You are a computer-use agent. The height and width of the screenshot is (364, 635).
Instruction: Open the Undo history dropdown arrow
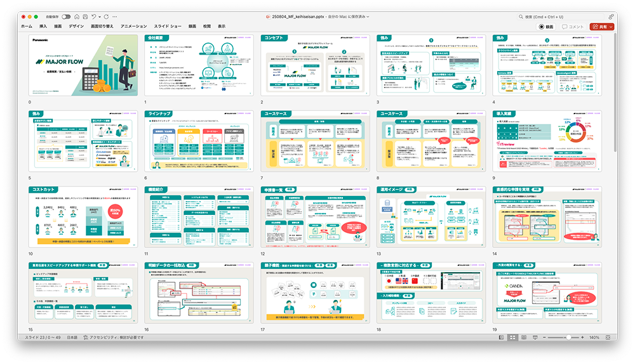(99, 17)
